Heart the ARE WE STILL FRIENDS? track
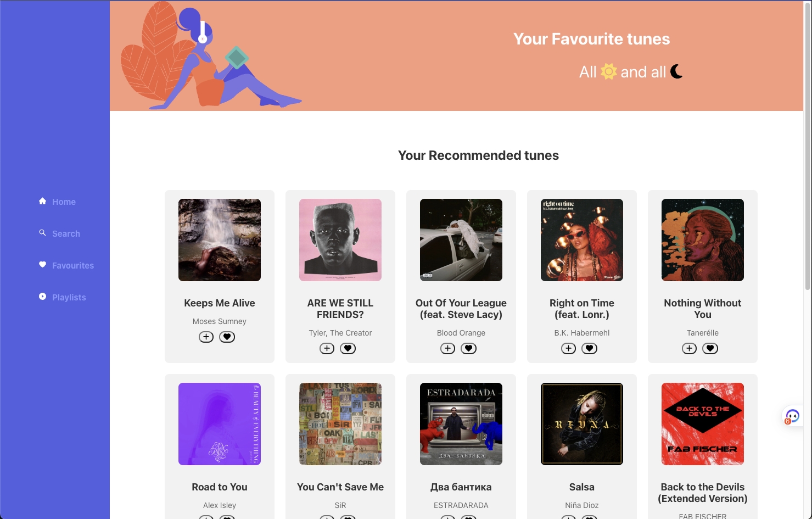Viewport: 812px width, 519px height. [348, 348]
